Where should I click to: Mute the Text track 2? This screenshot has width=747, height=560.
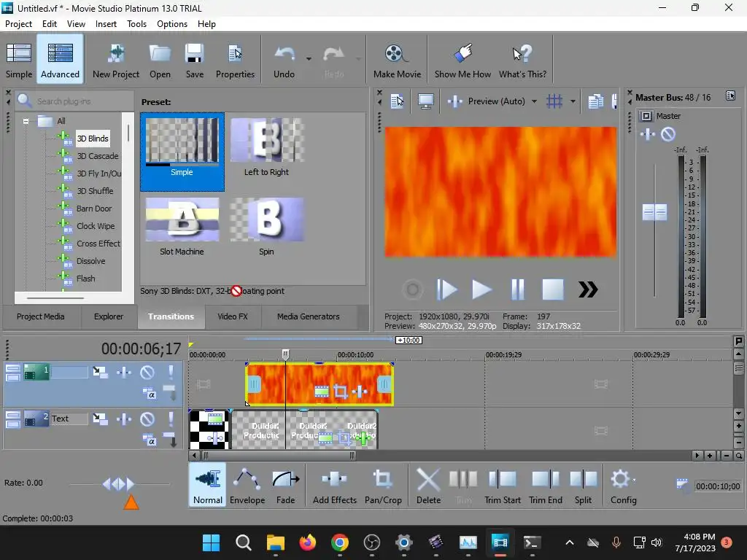click(147, 419)
